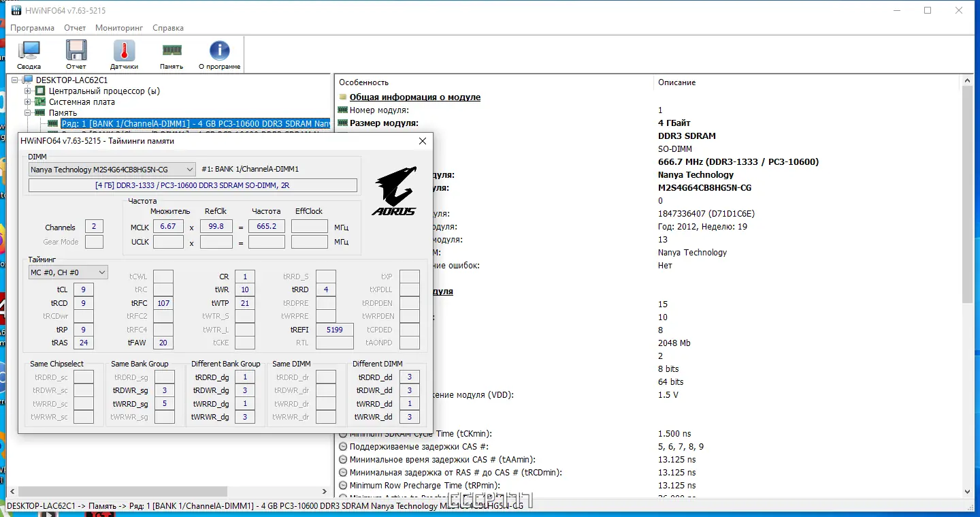The height and width of the screenshot is (517, 980).
Task: Select the DESKTOP-LAC62C1 tree item
Action: click(71, 80)
